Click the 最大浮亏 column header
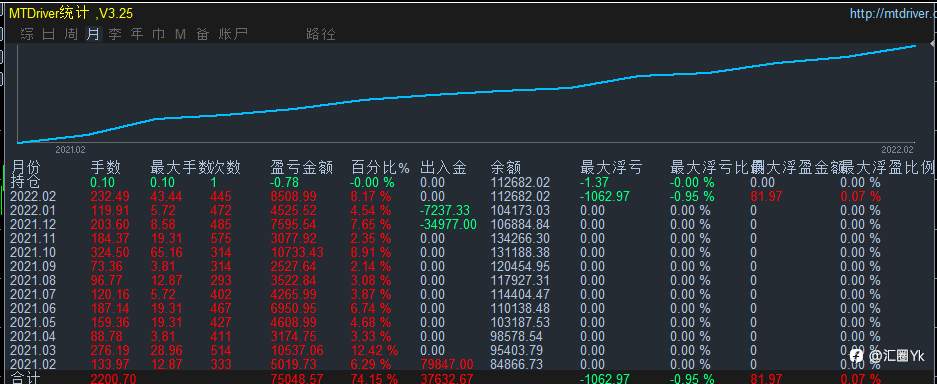Image resolution: width=937 pixels, height=384 pixels. [x=611, y=168]
